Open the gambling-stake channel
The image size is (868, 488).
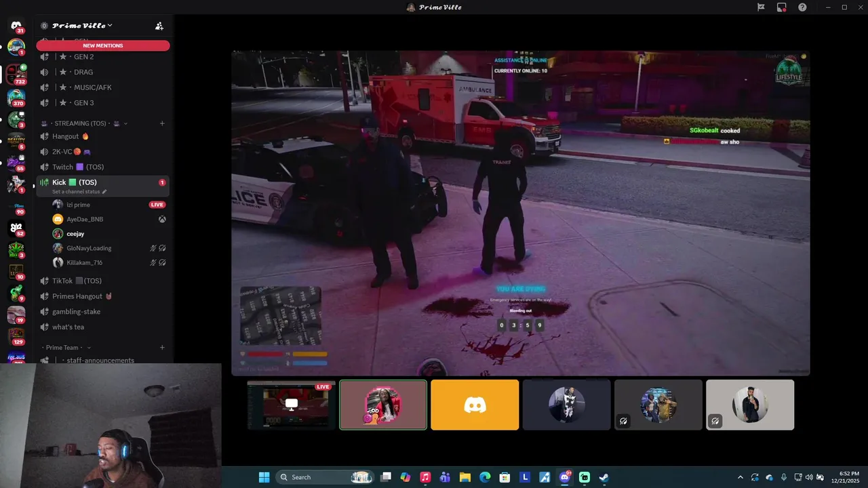(103, 312)
